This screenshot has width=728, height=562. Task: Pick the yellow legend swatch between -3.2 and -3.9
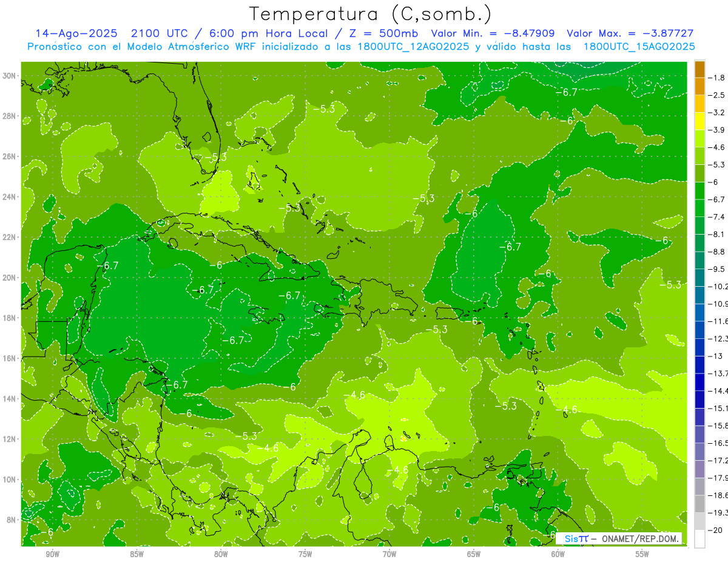[x=699, y=121]
